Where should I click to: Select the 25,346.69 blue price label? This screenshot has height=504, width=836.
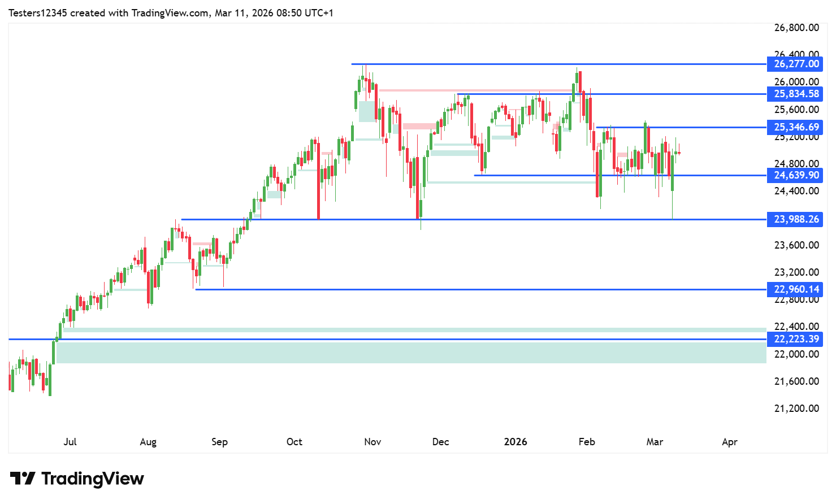[x=795, y=127]
